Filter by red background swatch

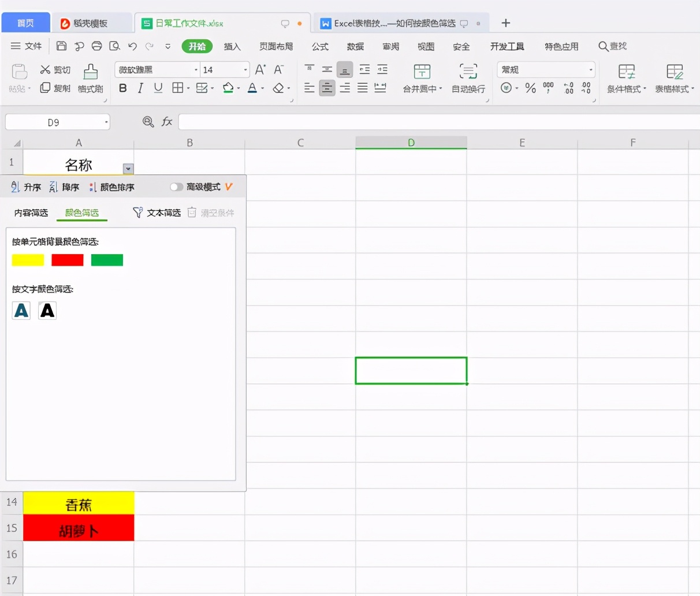pyautogui.click(x=68, y=260)
